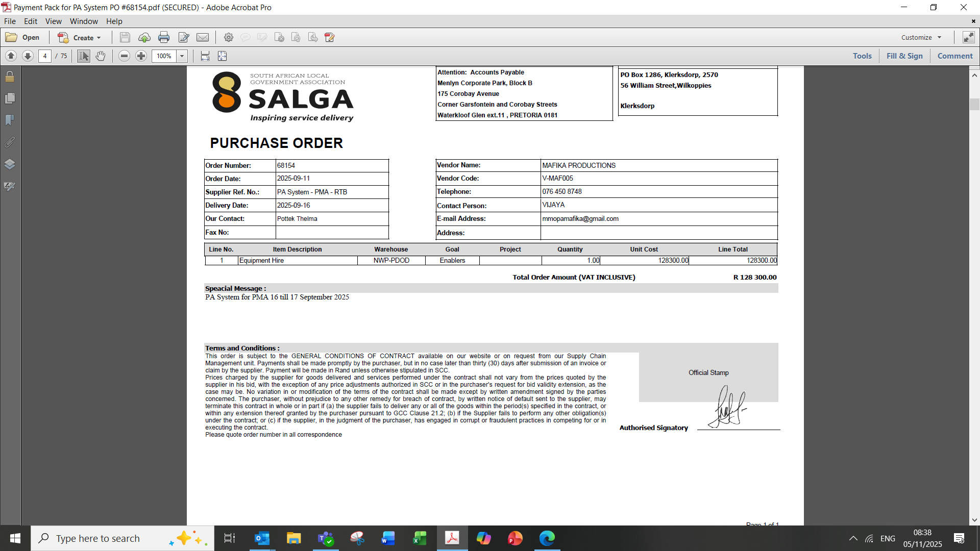Open Microsoft Teams from the taskbar
Image resolution: width=980 pixels, height=551 pixels.
[325, 538]
